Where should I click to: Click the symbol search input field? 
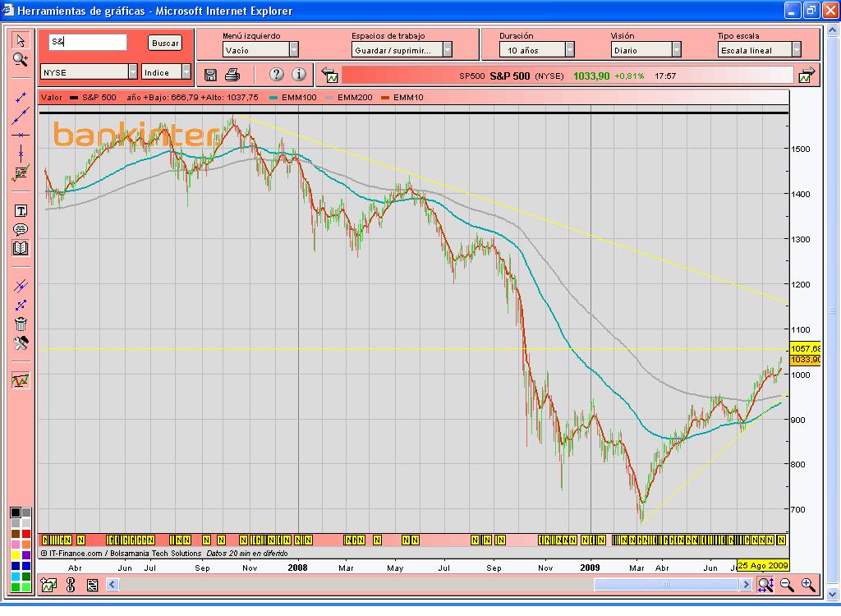pos(87,42)
